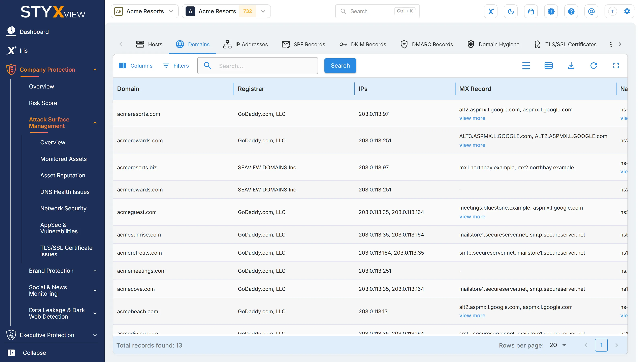Change Rows per page dropdown
This screenshot has height=362, width=644.
click(x=558, y=345)
